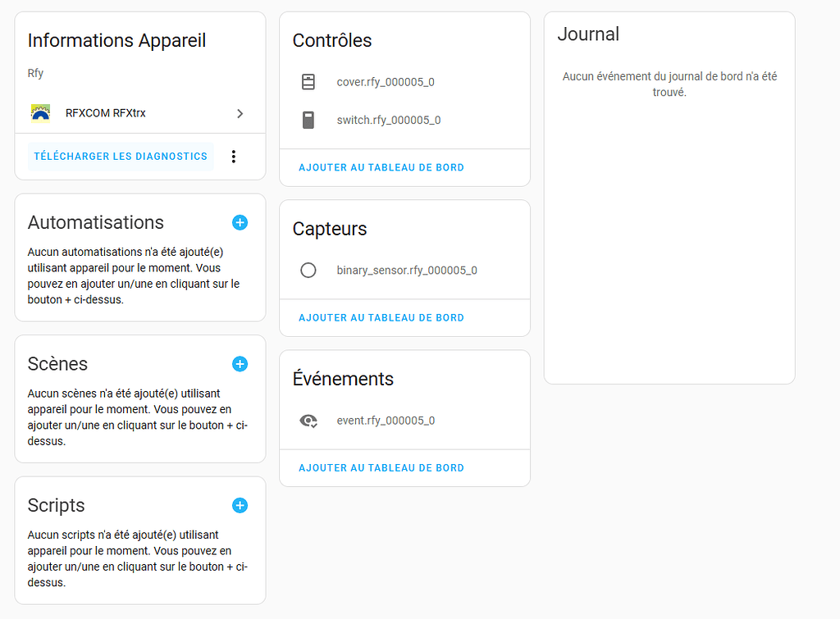Toggle the switch.rfy_000005_0 entity state
The width and height of the screenshot is (840, 619).
pyautogui.click(x=308, y=120)
